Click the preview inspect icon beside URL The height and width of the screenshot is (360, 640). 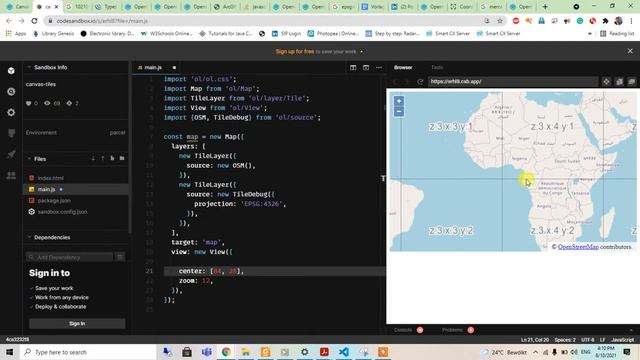(x=606, y=82)
